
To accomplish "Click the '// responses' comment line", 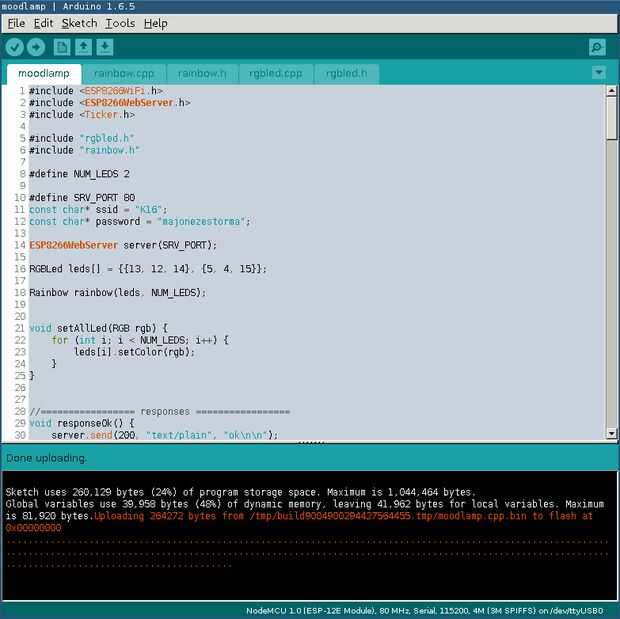I will (x=160, y=412).
